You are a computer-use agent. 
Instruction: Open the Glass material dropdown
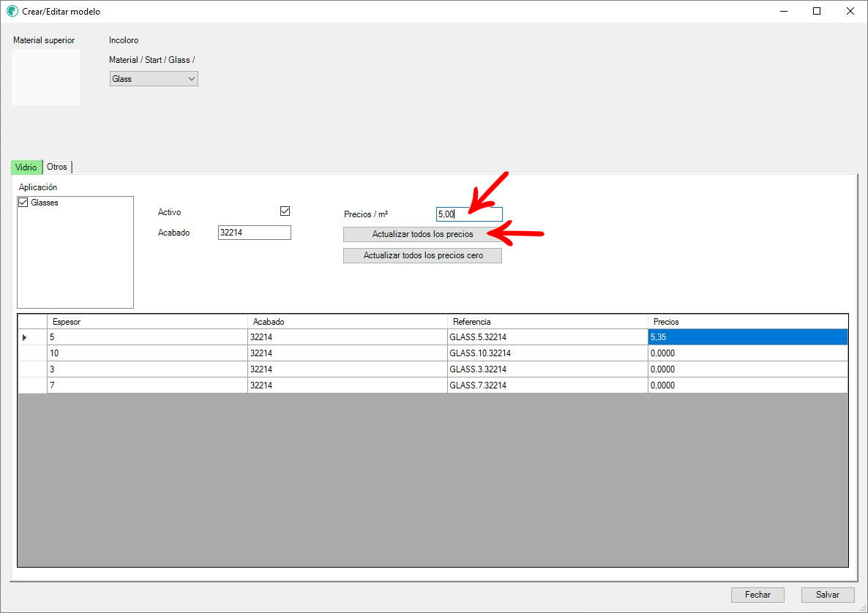tap(154, 79)
